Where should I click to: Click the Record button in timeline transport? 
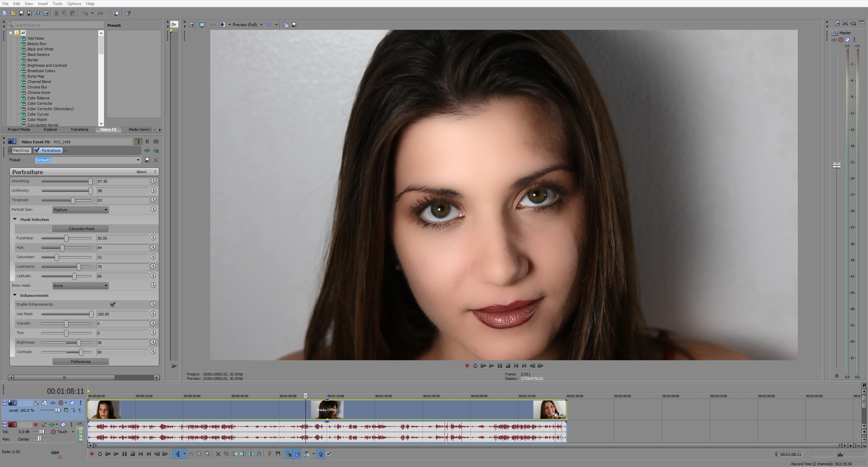92,454
